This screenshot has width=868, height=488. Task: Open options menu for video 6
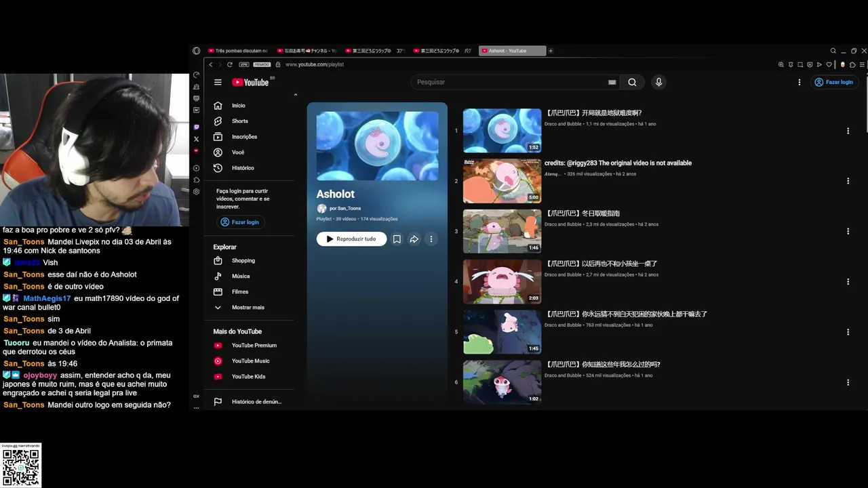(848, 382)
